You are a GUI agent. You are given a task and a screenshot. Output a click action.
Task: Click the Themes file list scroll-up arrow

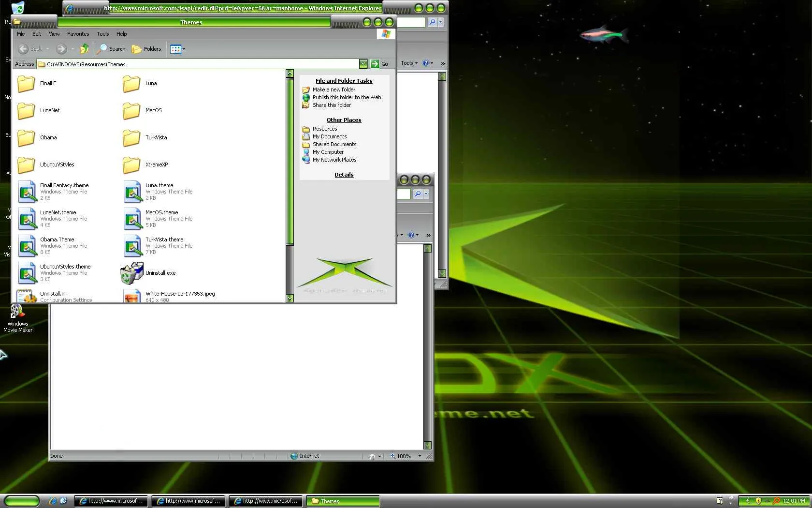pos(290,74)
